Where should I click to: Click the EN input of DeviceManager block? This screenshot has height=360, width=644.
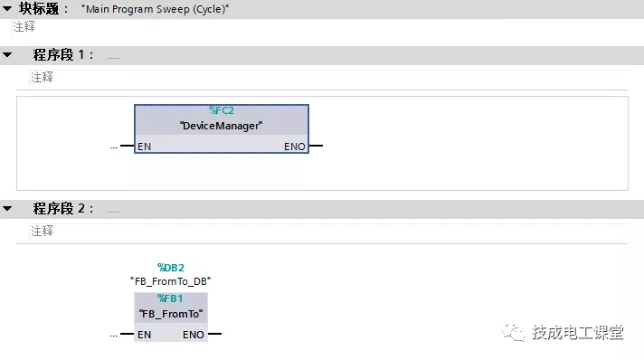click(x=144, y=147)
